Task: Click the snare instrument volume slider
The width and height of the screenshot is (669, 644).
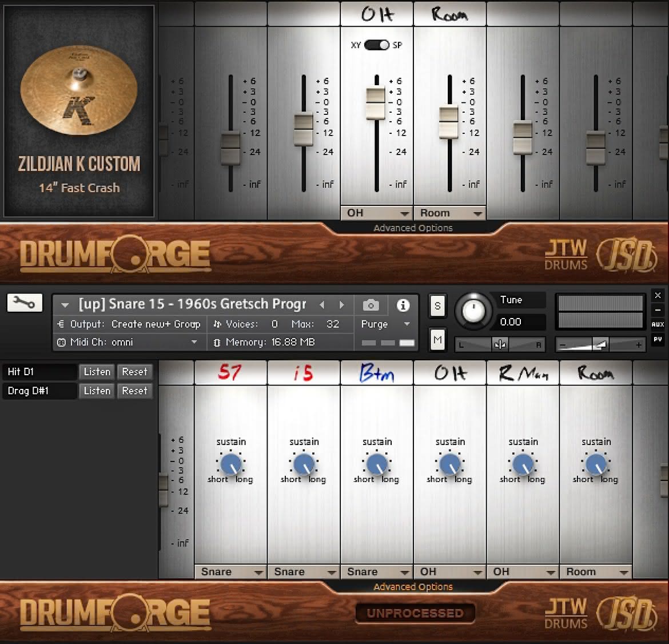Action: click(600, 344)
